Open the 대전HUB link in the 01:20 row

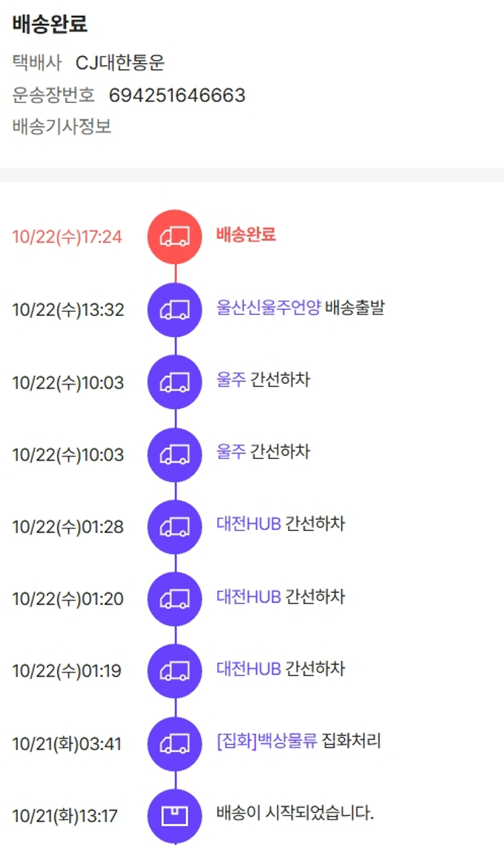(249, 596)
